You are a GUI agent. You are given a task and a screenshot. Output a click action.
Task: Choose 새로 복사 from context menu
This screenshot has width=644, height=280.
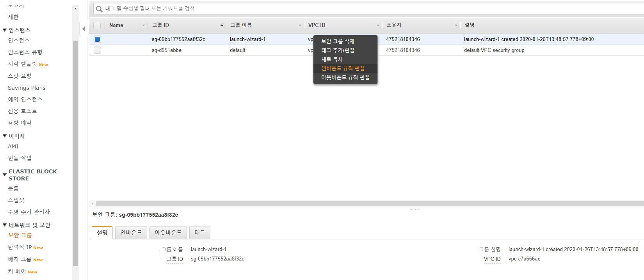[x=345, y=59]
